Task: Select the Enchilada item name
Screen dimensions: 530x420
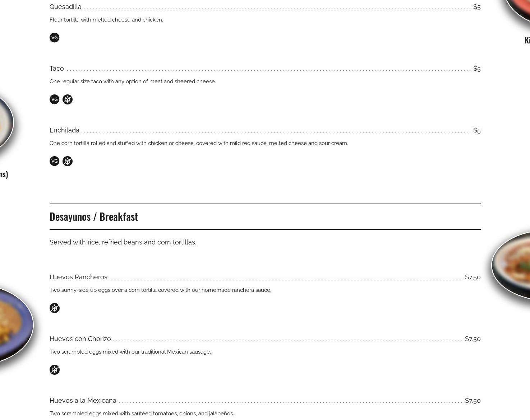Action: click(x=64, y=130)
